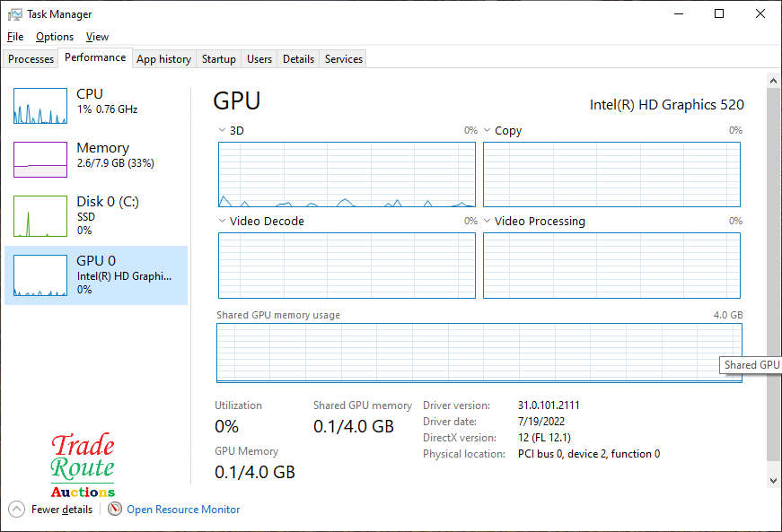Switch to the Processes tab
Image resolution: width=782 pixels, height=532 pixels.
(31, 59)
